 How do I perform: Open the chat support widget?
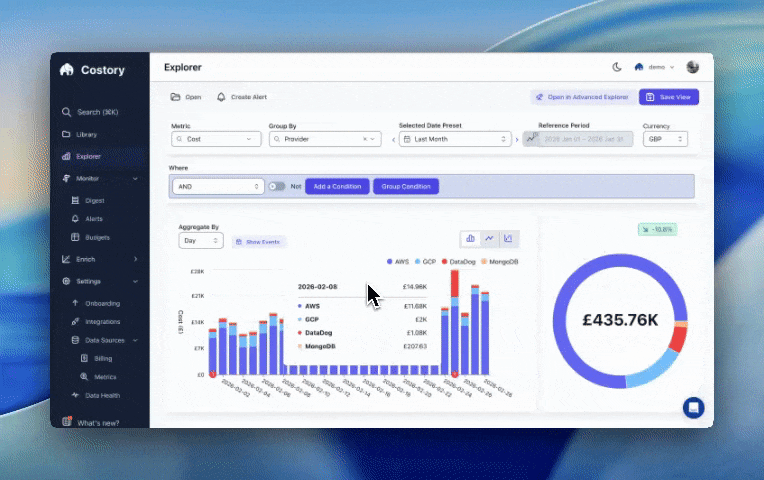coord(693,408)
